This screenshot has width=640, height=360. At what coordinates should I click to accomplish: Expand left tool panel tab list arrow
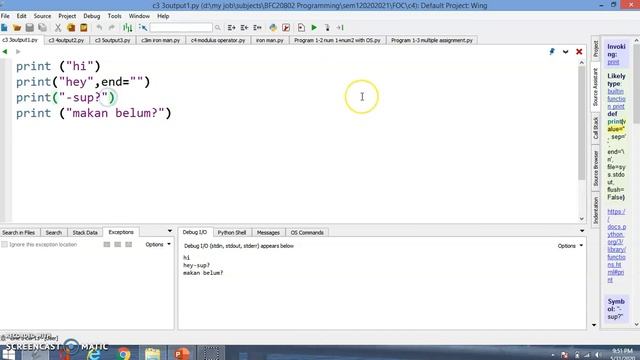pos(170,231)
